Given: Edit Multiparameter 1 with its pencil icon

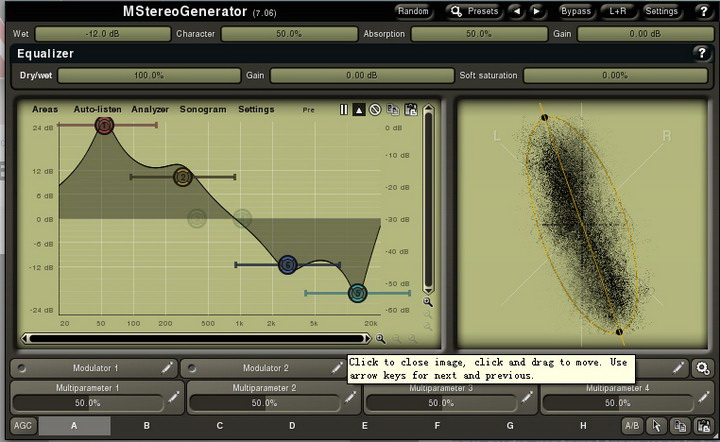Looking at the screenshot, I should tap(173, 397).
